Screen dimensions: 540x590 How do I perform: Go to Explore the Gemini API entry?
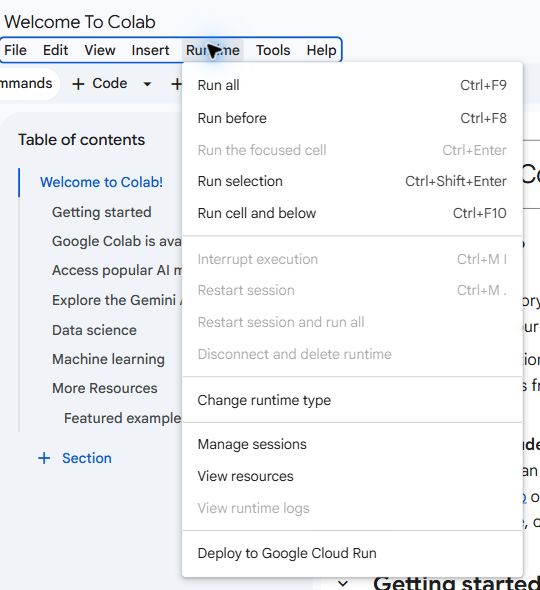(117, 300)
